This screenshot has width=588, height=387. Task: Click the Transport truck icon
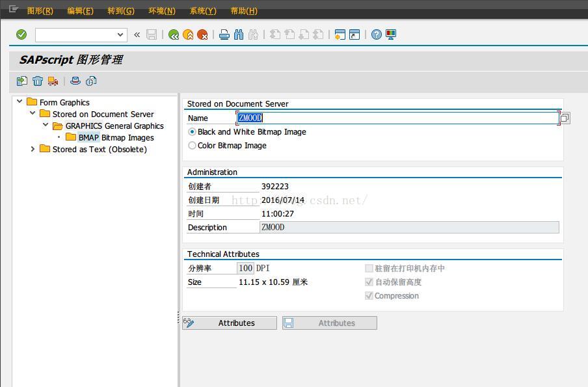point(53,81)
